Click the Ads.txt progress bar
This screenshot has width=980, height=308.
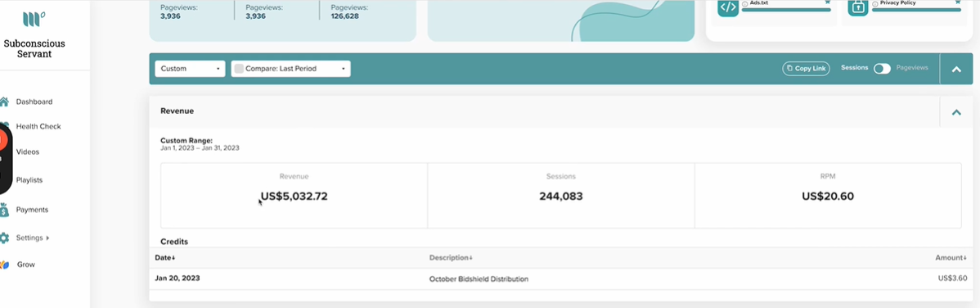click(786, 9)
